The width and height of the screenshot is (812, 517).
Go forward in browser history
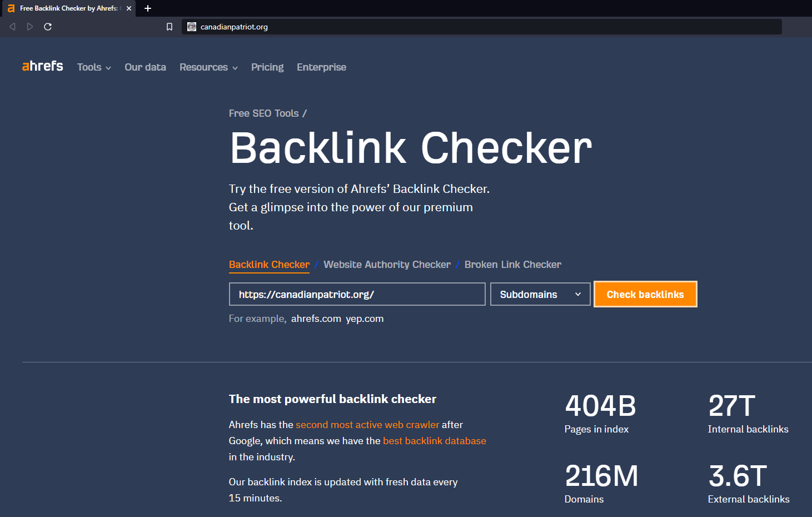(30, 27)
